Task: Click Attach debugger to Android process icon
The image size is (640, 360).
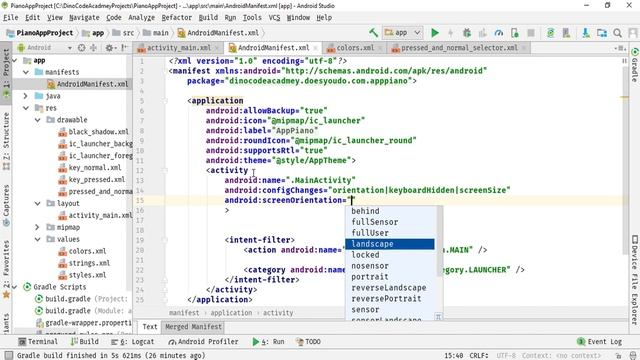Action: tap(515, 33)
